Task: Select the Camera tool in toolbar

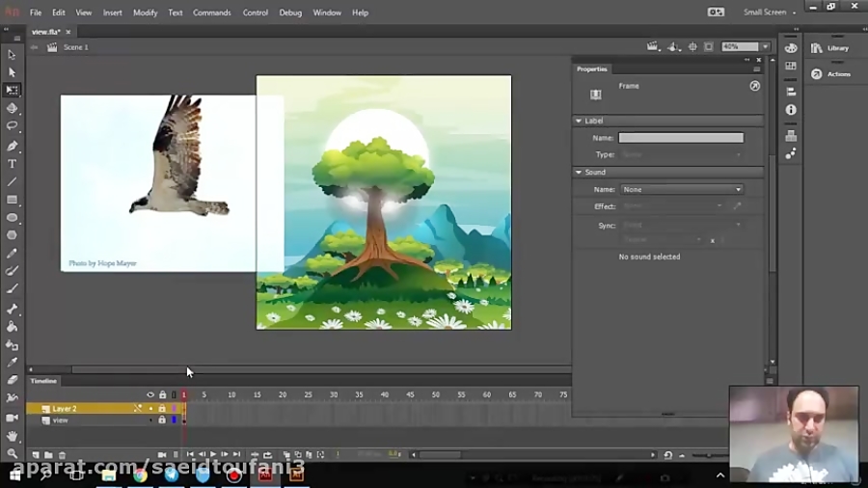Action: pyautogui.click(x=12, y=418)
